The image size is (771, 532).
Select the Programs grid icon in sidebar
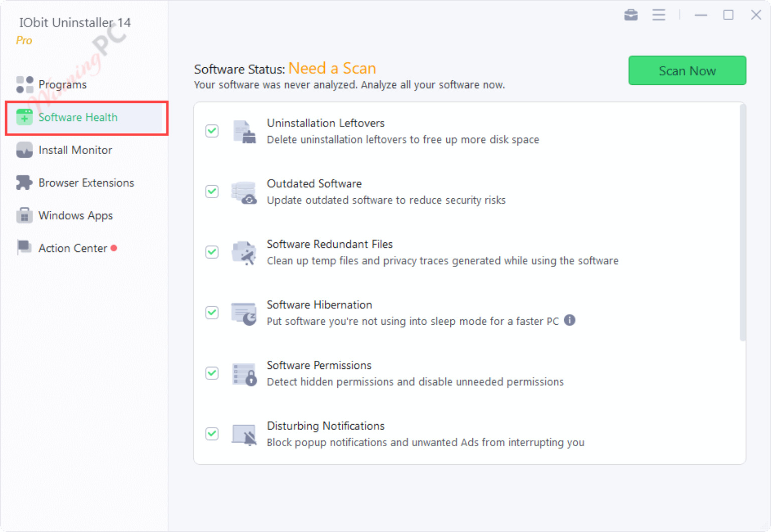(24, 84)
